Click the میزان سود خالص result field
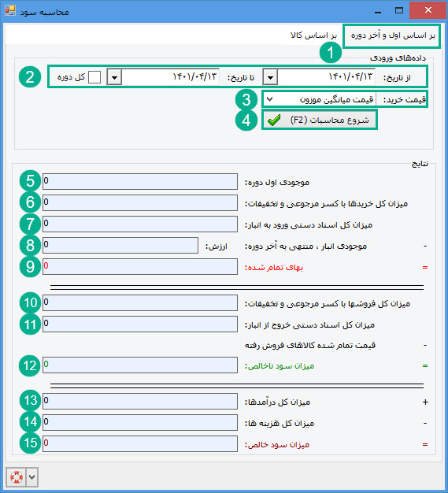The height and width of the screenshot is (493, 448). point(140,443)
